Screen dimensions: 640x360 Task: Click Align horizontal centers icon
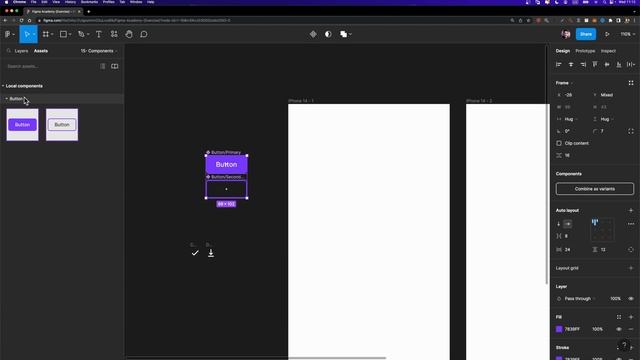571,64
